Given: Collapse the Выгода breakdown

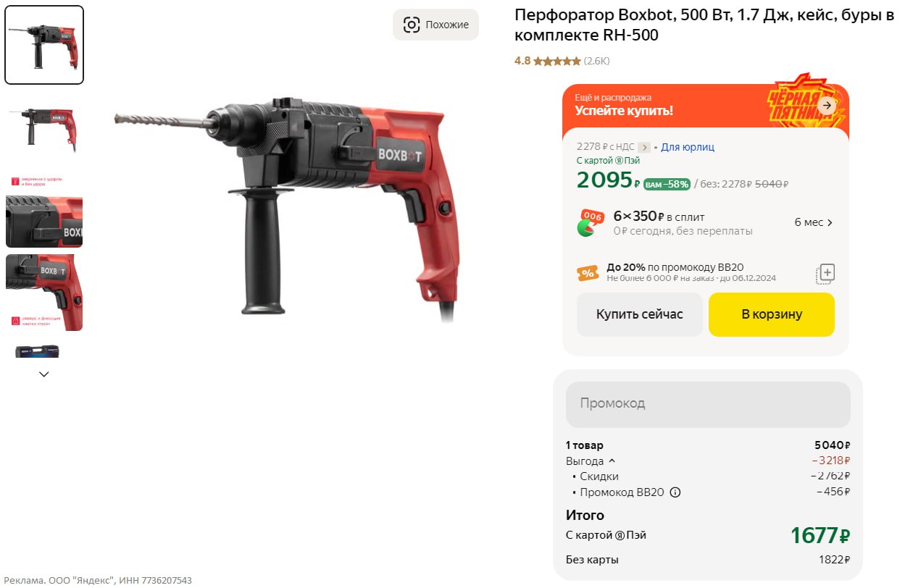Looking at the screenshot, I should [x=612, y=461].
